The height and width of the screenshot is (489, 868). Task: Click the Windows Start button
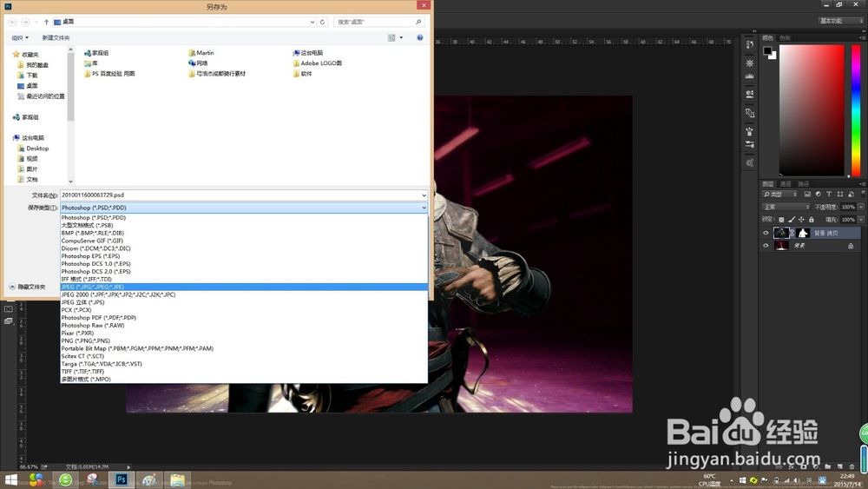pos(10,480)
